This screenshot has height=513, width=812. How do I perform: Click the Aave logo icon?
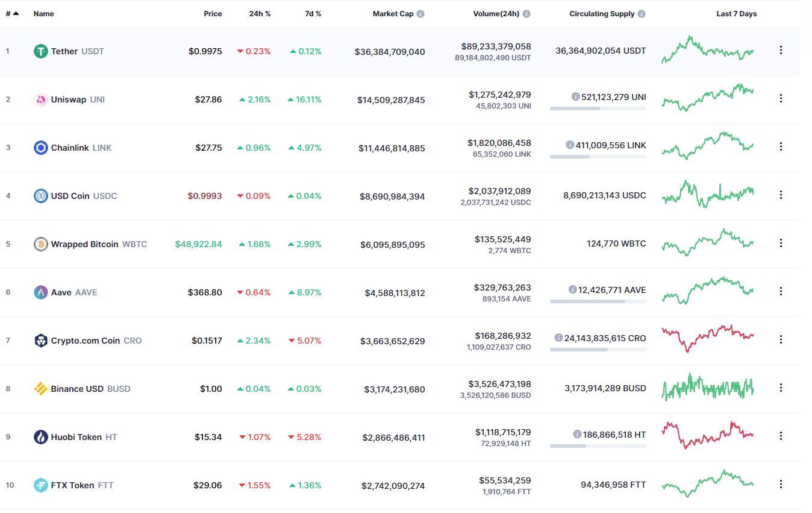40,292
